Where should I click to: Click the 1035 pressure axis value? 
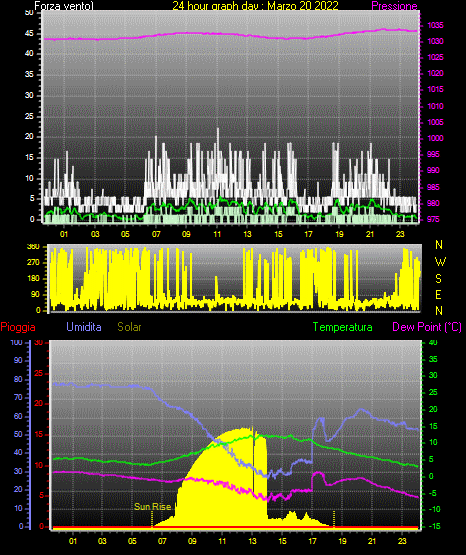[436, 25]
